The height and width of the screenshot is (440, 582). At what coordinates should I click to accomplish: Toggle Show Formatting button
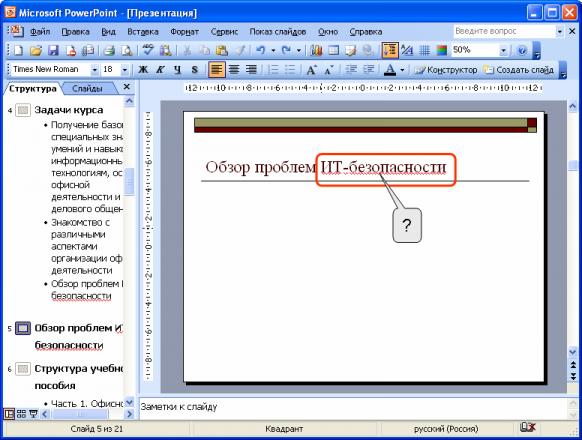click(407, 50)
